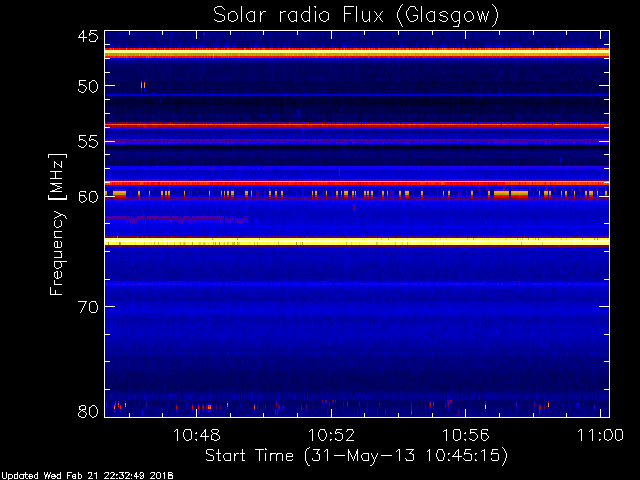Image resolution: width=640 pixels, height=480 pixels.
Task: Click the bright yellow band below 60 MHz
Action: pyautogui.click(x=357, y=242)
